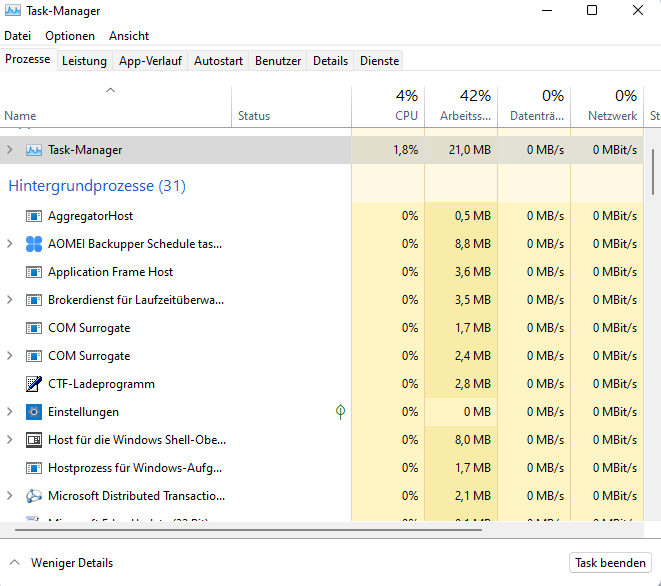Screen dimensions: 661x586
Task: Switch to the App-Verlauf tab
Action: [x=150, y=61]
